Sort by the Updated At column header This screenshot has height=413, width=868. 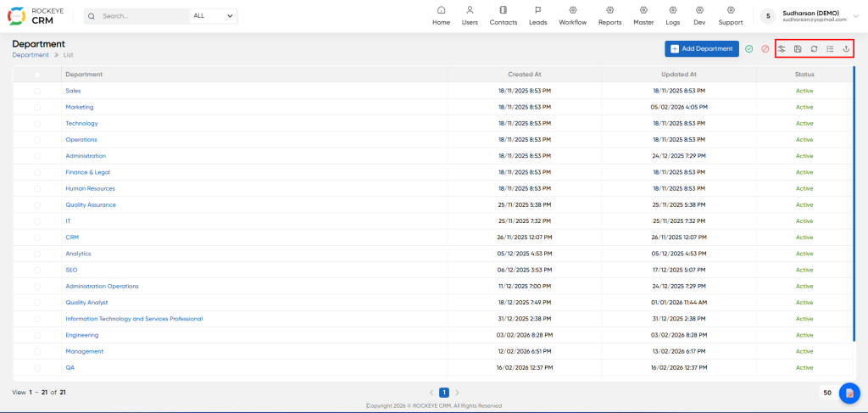(x=679, y=74)
